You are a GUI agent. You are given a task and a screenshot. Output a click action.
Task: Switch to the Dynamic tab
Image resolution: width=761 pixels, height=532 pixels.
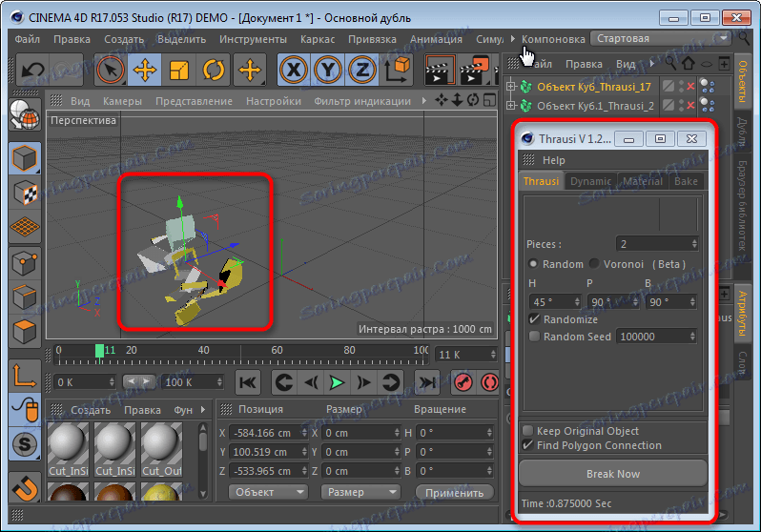pyautogui.click(x=590, y=181)
